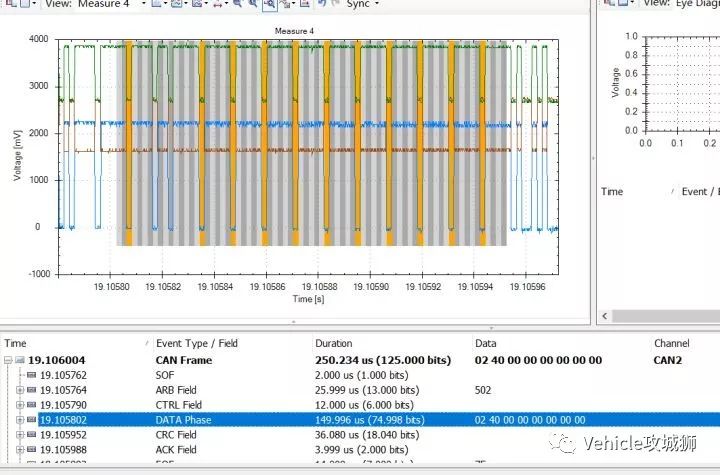Open the Sync dropdown menu

377,4
